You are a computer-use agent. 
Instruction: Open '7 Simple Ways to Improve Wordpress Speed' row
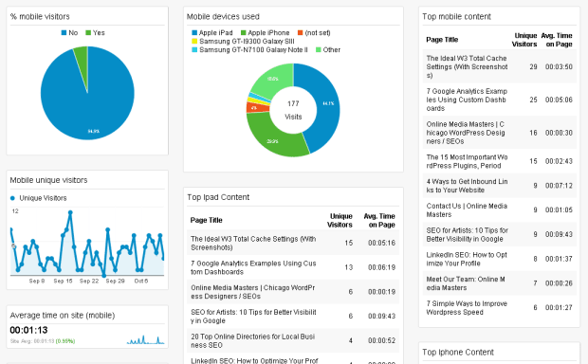click(500, 307)
